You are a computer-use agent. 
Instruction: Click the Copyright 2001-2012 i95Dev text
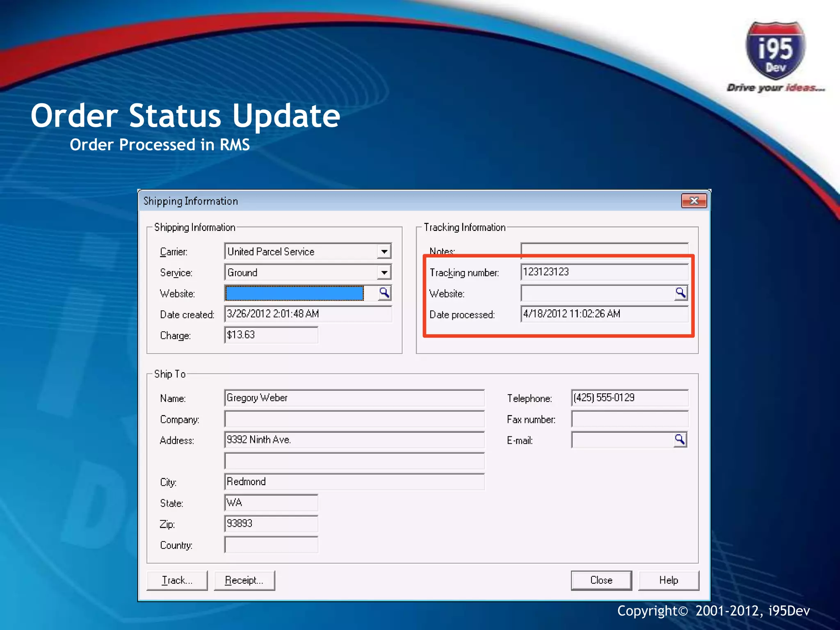(x=714, y=611)
